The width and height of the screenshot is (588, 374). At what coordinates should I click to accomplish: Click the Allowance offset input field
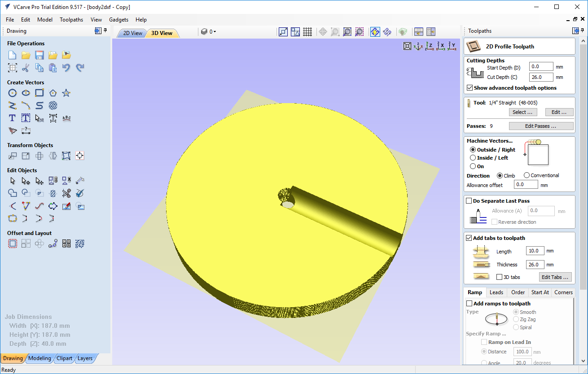526,185
